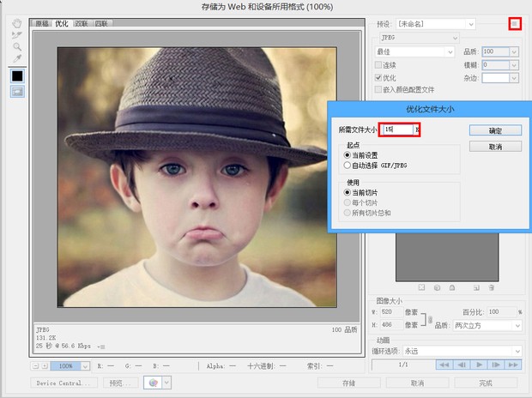Jump to first animation frame
Screen dimensions: 532x398
(x=444, y=365)
